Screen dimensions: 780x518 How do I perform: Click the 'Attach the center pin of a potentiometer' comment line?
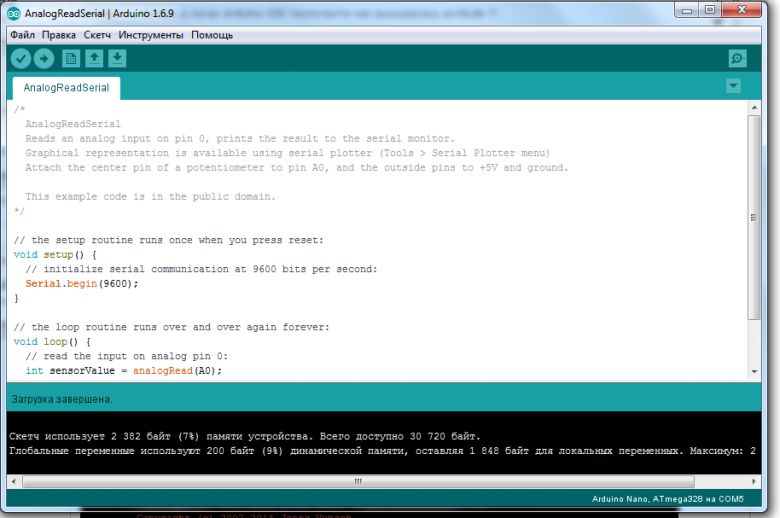pos(296,168)
